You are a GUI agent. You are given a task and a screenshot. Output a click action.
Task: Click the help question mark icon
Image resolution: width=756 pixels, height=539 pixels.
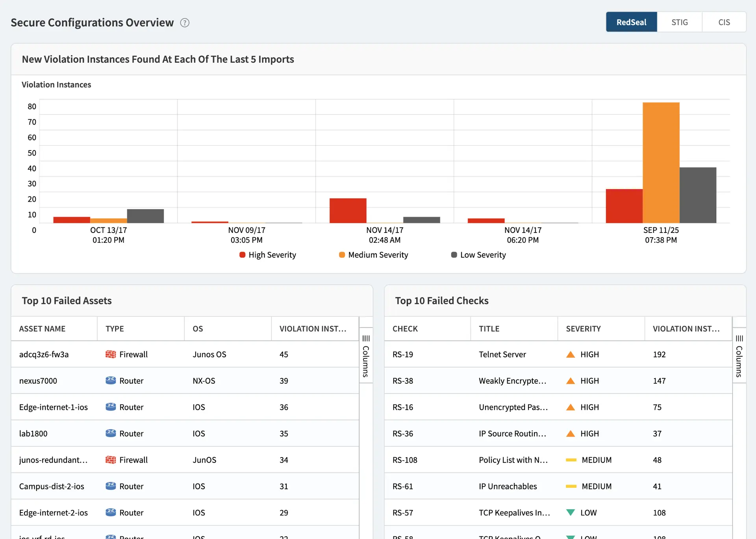pyautogui.click(x=185, y=23)
